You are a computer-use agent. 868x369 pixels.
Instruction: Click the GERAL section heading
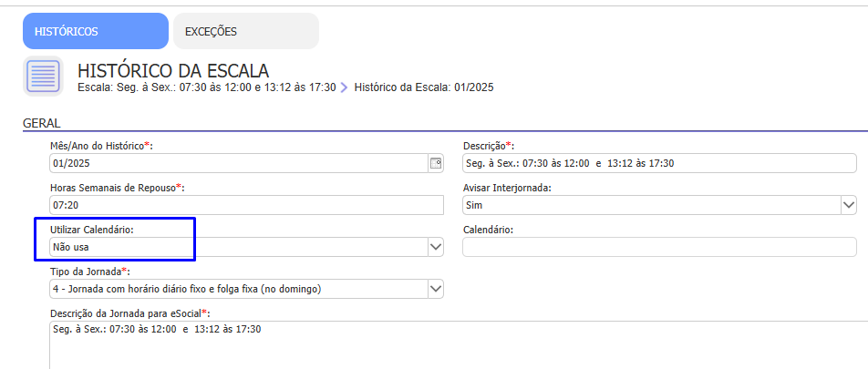coord(41,122)
